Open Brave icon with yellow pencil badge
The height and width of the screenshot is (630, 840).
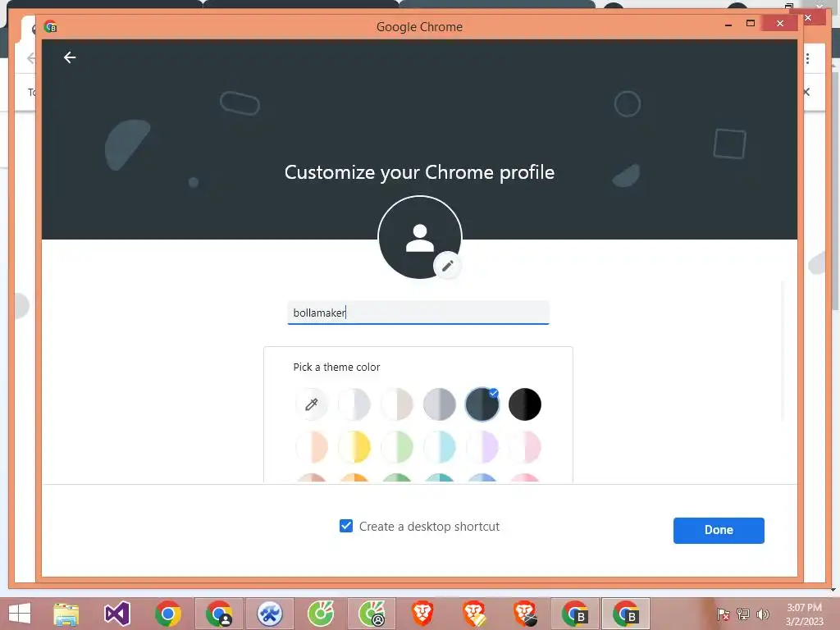[473, 614]
